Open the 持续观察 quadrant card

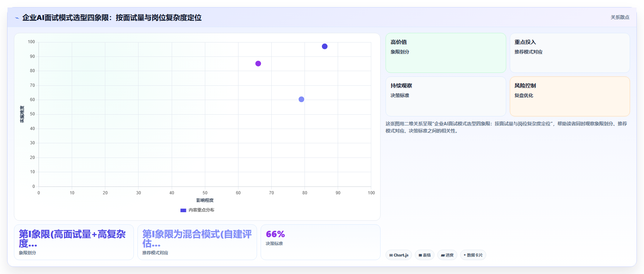tap(446, 96)
